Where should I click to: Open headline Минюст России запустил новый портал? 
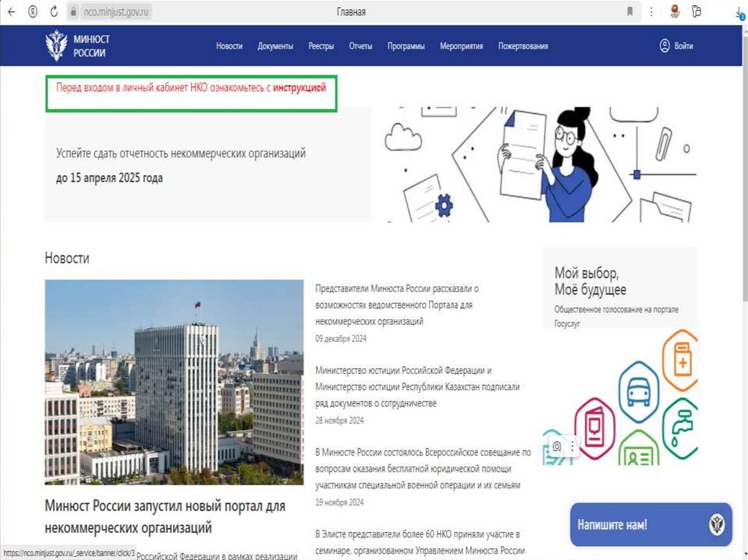click(165, 517)
